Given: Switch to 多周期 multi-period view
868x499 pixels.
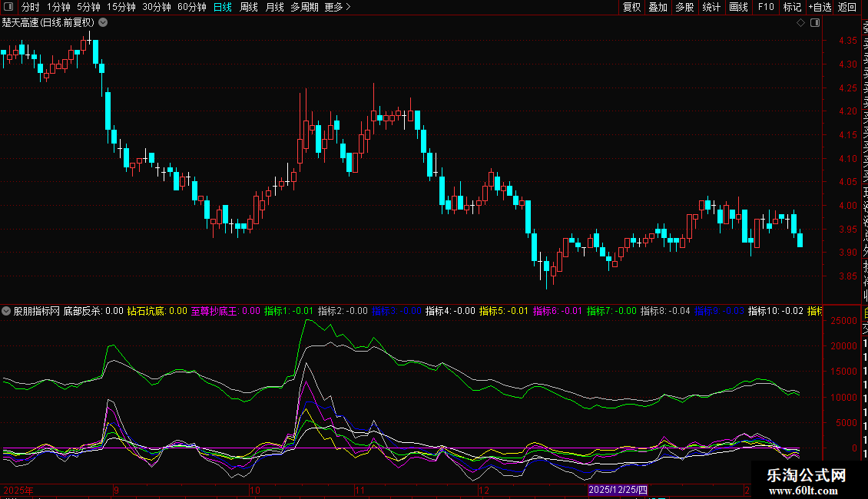Looking at the screenshot, I should pos(304,8).
